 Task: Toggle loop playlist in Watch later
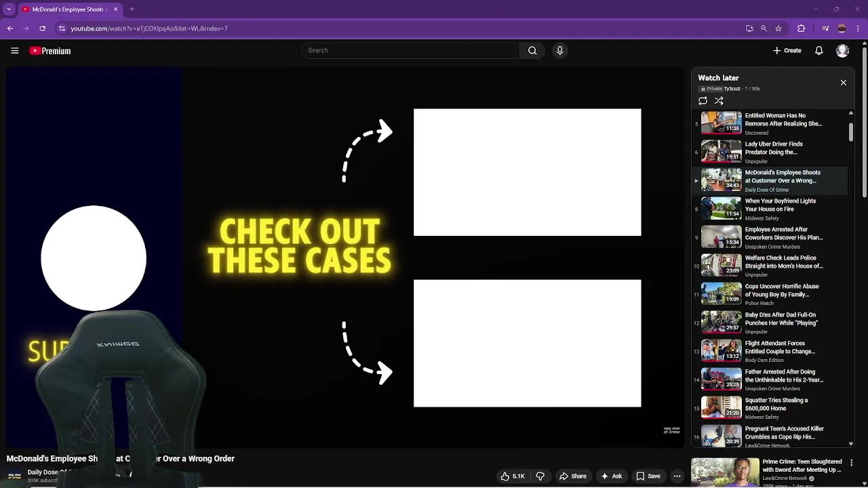(703, 101)
